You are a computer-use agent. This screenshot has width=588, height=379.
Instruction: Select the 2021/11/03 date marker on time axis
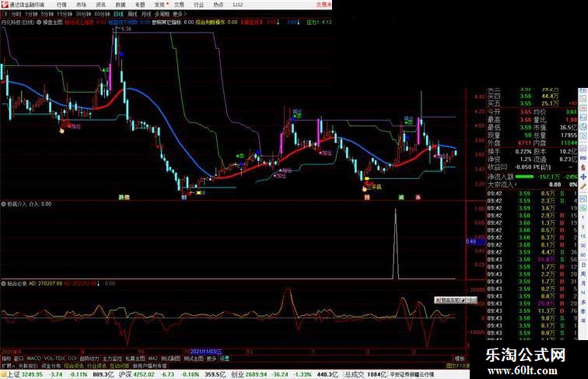[205, 352]
